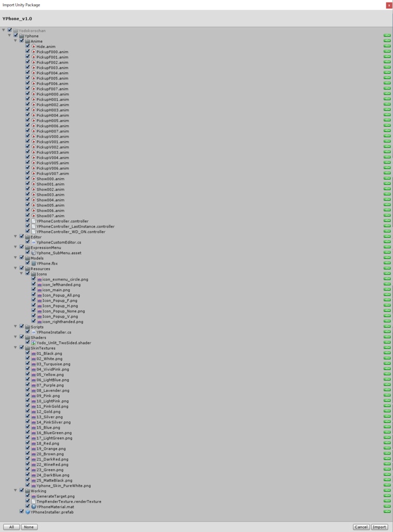Click the 01_Black.png texture icon
This screenshot has height=532, width=393.
[x=34, y=353]
